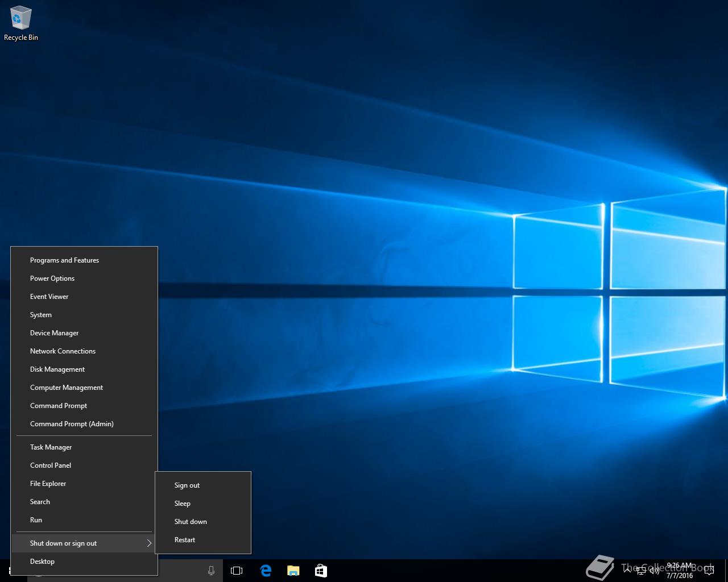This screenshot has height=582, width=728.
Task: Click the network icon in system tray
Action: 641,571
